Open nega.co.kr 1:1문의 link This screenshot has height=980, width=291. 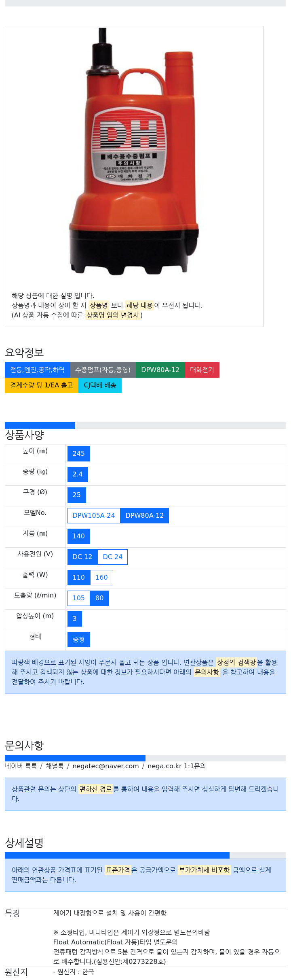177,766
